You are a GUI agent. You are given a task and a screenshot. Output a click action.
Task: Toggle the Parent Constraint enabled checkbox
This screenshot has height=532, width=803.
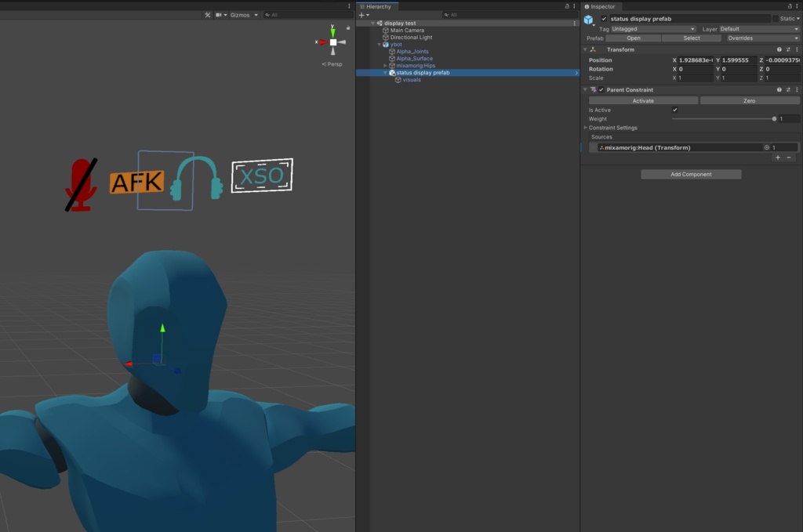[x=601, y=89]
